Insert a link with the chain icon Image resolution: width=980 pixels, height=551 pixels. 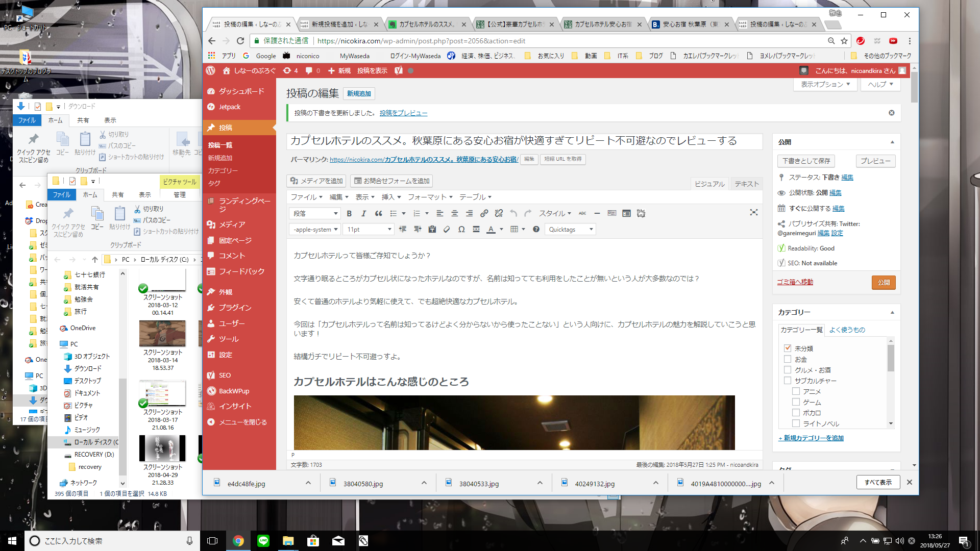[484, 213]
